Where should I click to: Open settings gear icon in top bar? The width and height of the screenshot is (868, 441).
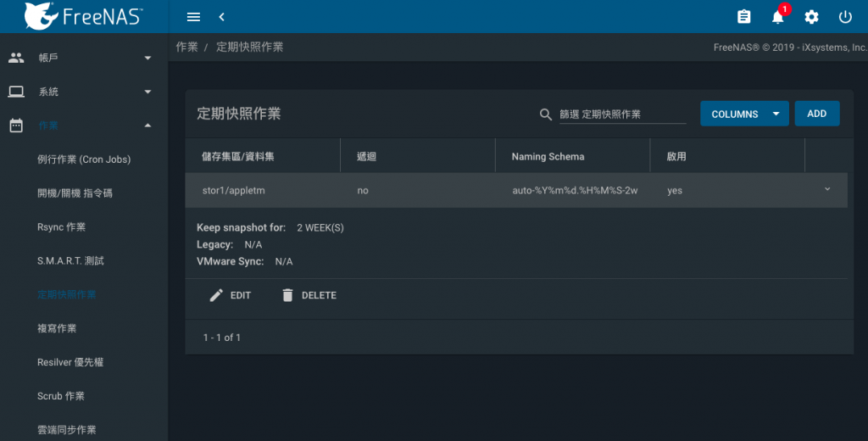pos(811,17)
